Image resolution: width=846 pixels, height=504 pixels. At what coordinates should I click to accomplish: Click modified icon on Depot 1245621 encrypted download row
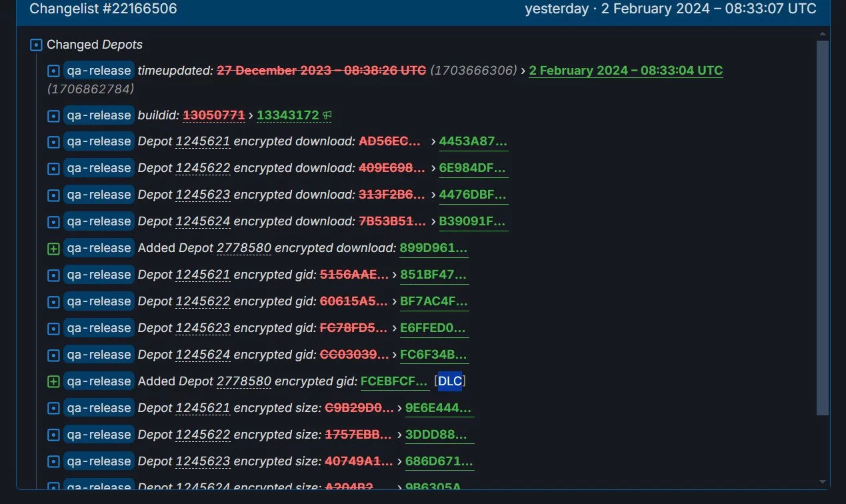coord(53,142)
